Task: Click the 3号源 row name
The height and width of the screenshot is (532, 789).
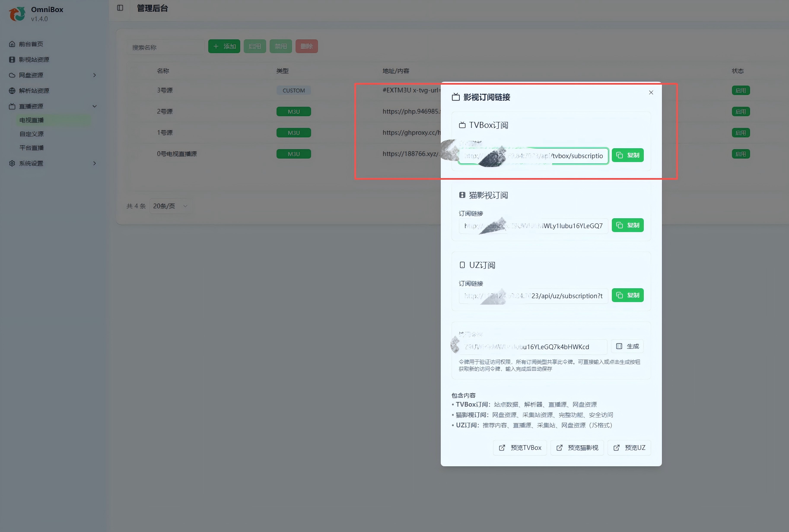Action: coord(165,90)
